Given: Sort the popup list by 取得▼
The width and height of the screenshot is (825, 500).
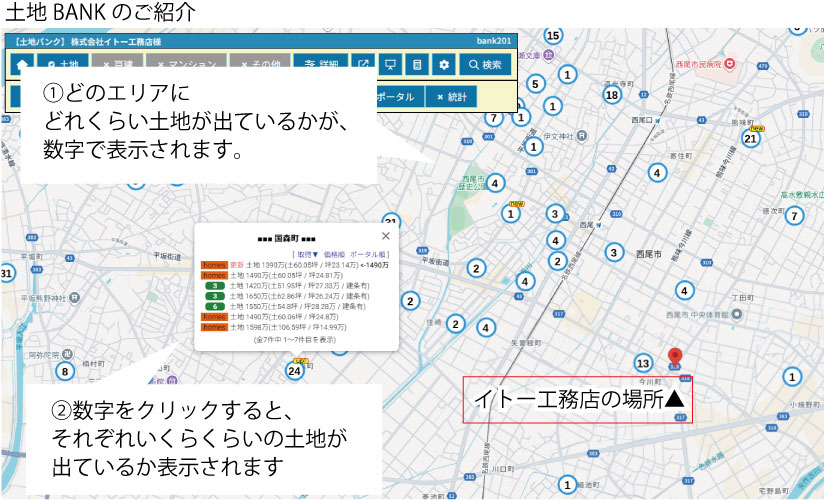Looking at the screenshot, I should 307,254.
